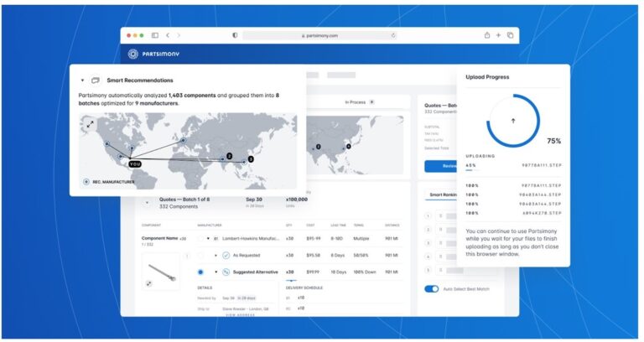Select the As Requested radio button
644x342 pixels.
(200, 255)
